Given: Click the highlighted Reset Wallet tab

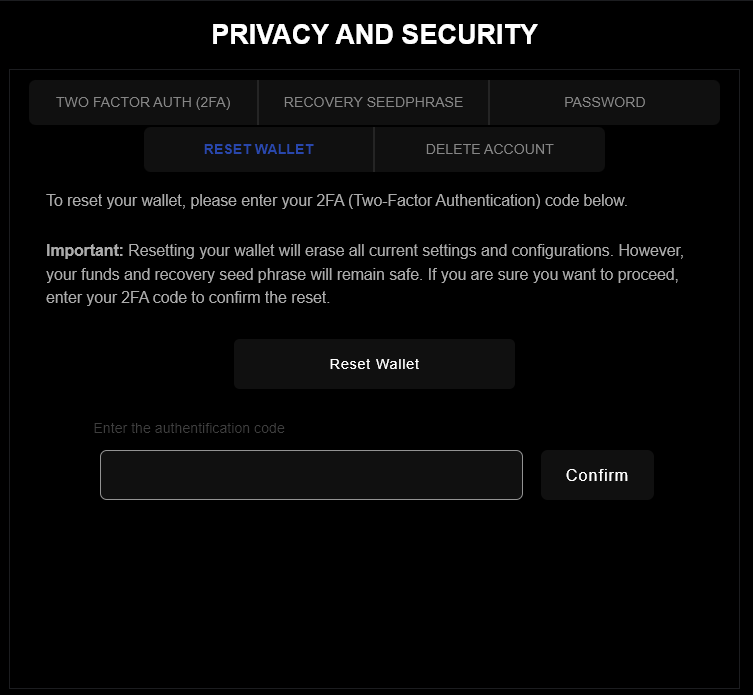Looking at the screenshot, I should coord(259,149).
